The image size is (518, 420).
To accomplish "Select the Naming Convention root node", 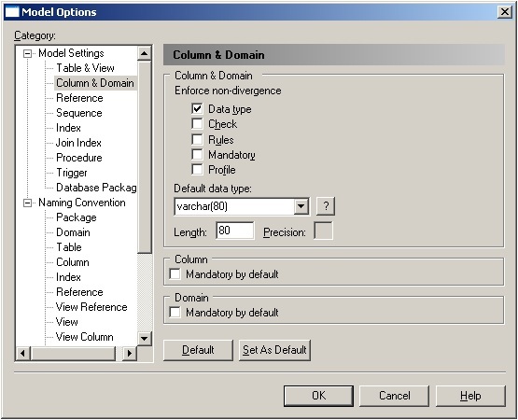I will click(82, 203).
